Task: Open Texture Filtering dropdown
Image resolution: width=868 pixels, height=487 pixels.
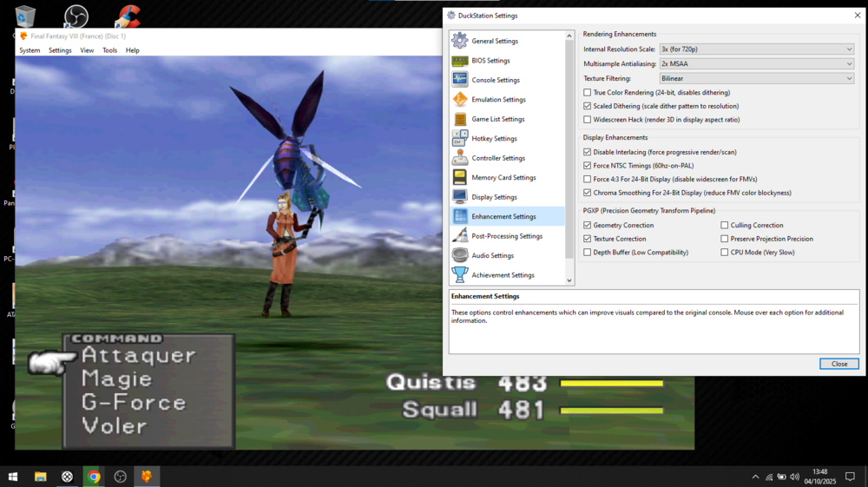Action: click(x=756, y=78)
